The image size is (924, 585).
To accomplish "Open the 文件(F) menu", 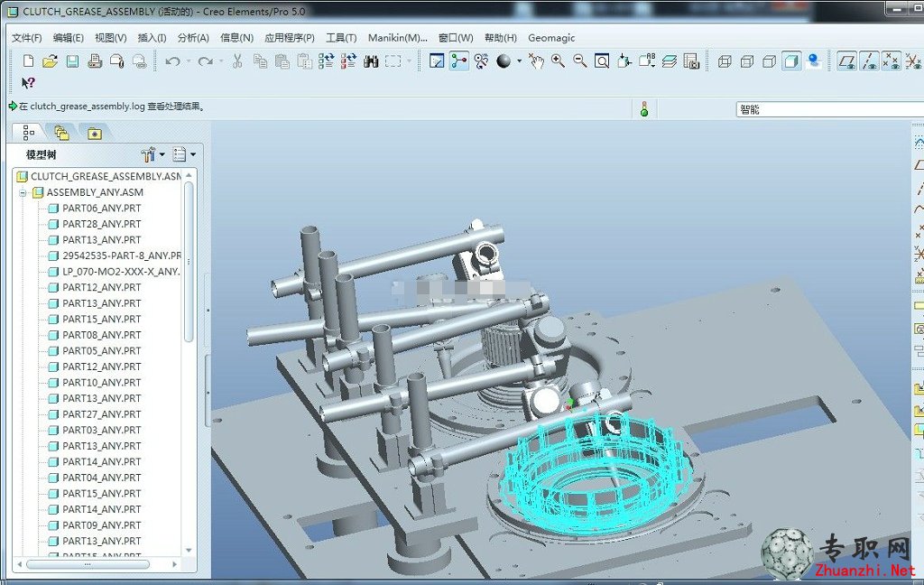I will click(26, 38).
